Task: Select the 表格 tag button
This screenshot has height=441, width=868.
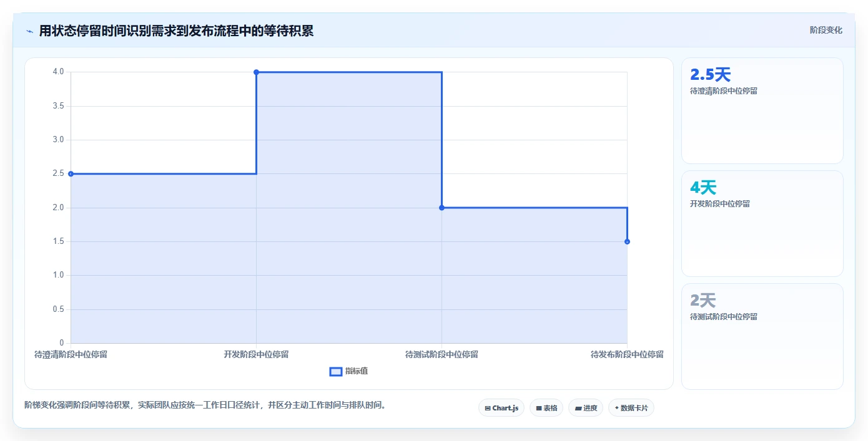Action: 546,408
